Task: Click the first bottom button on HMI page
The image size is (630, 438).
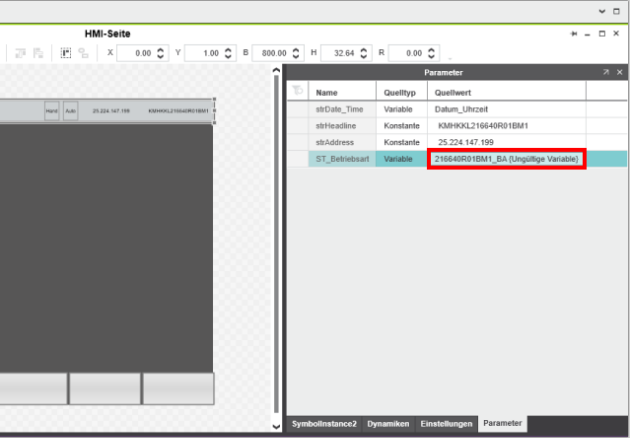Action: point(33,389)
